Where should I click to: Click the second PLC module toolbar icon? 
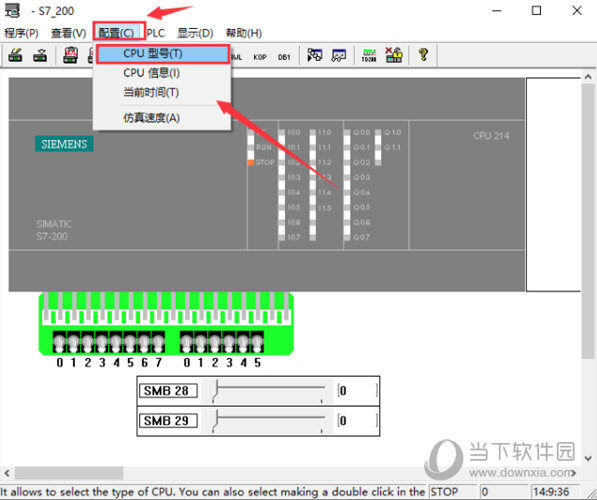click(x=40, y=56)
